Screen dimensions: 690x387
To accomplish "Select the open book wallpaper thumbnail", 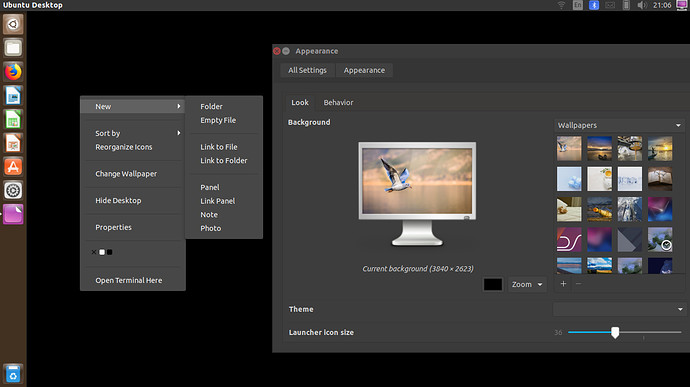I will (x=660, y=179).
